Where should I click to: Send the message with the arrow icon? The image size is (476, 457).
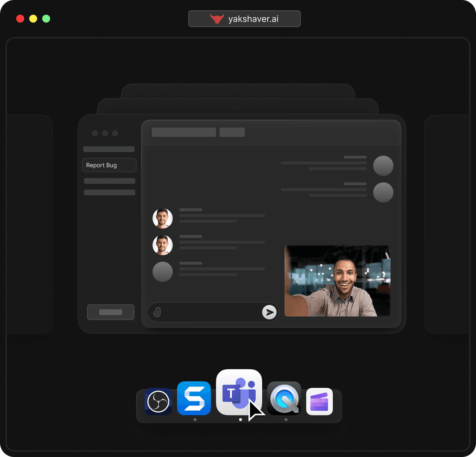tap(269, 312)
